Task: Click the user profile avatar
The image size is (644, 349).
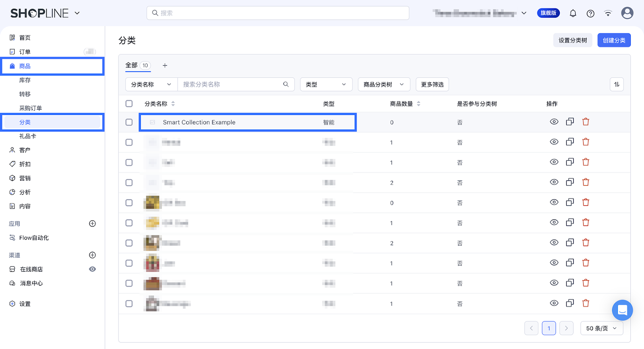Action: coord(627,13)
